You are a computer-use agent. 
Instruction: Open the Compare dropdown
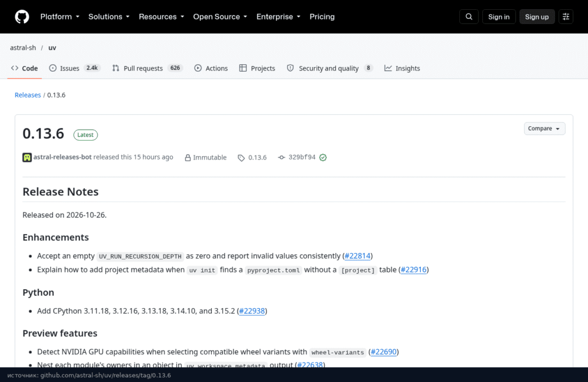tap(544, 128)
